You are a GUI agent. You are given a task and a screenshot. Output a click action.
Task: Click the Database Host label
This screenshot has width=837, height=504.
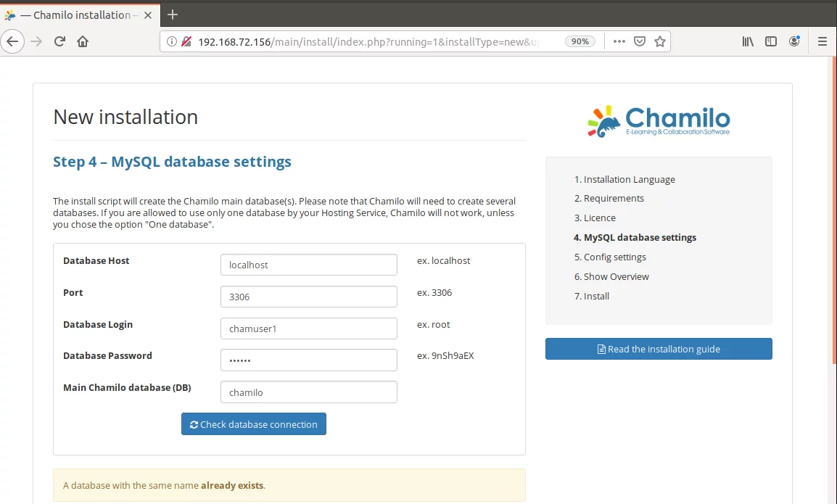click(x=96, y=260)
